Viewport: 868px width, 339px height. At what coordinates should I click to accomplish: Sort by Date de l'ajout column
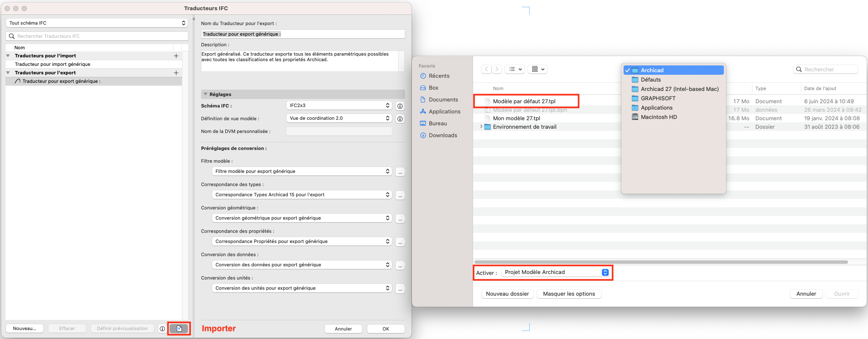[x=820, y=88]
